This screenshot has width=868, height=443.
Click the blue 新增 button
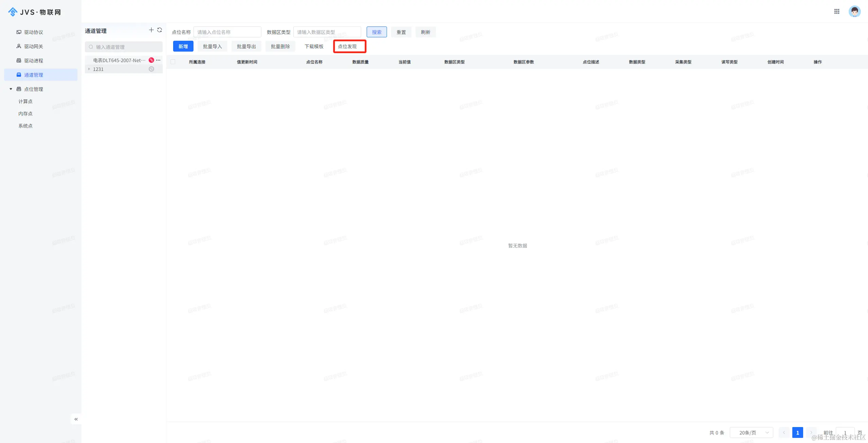(183, 47)
